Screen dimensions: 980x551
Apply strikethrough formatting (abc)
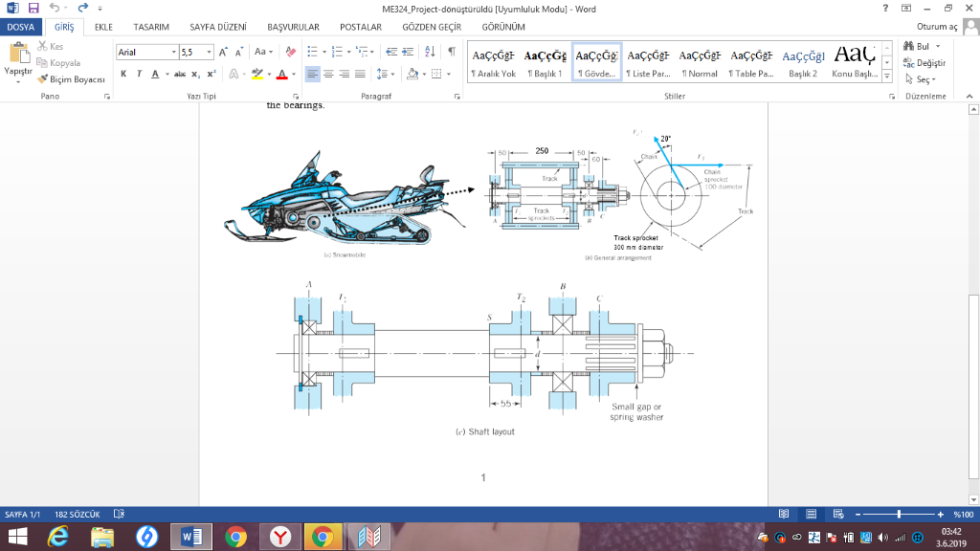pyautogui.click(x=180, y=75)
